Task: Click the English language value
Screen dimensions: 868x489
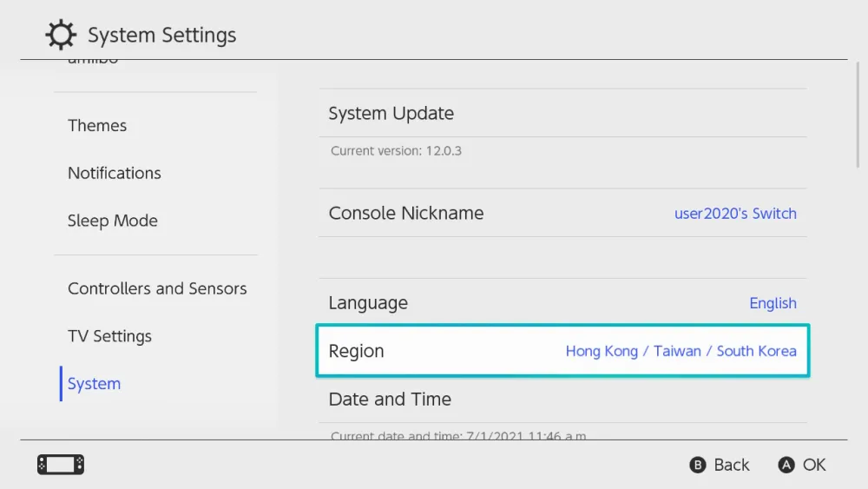Action: click(x=773, y=303)
